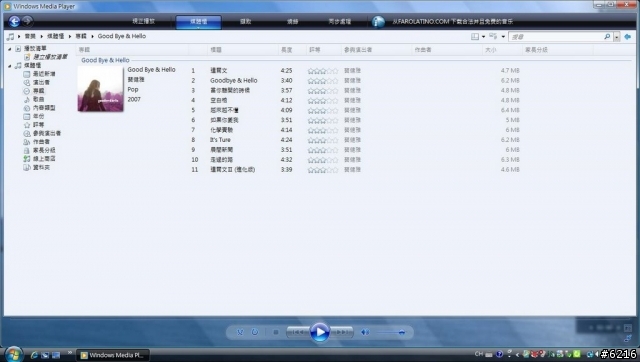
Task: Open the Layout Options dropdown arrow
Action: (x=483, y=37)
